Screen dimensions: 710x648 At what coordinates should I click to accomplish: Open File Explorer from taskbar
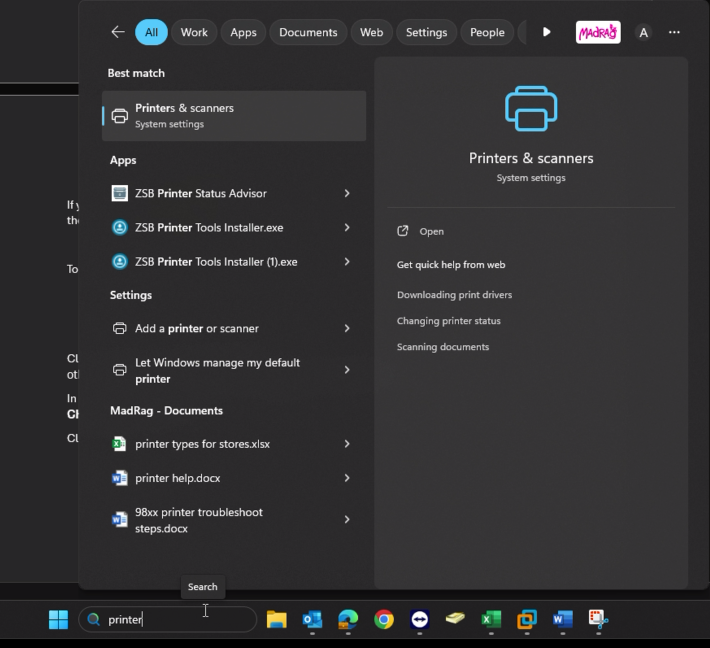276,619
